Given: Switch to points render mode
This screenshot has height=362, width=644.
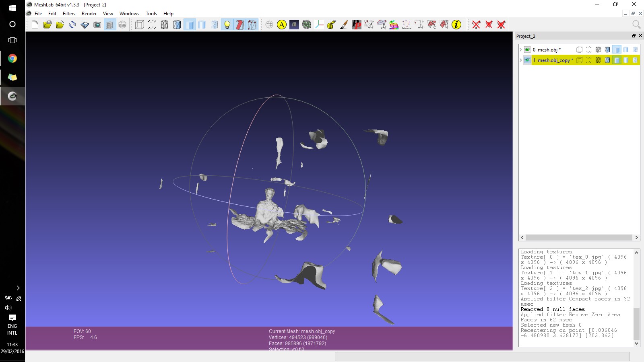Looking at the screenshot, I should [x=152, y=25].
